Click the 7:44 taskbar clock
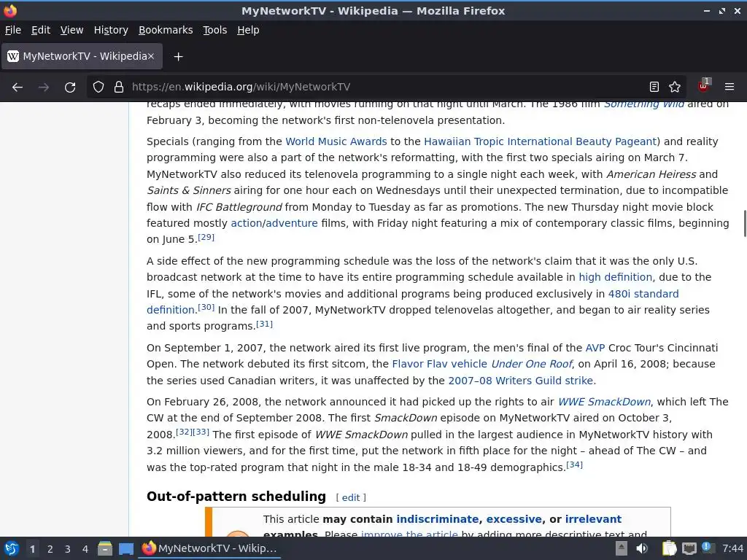 click(x=732, y=548)
